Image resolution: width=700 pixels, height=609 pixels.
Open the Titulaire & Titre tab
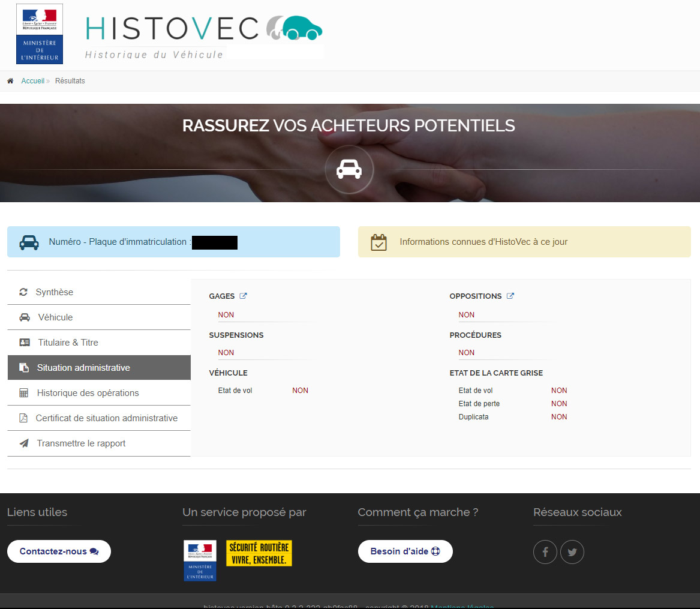click(99, 343)
